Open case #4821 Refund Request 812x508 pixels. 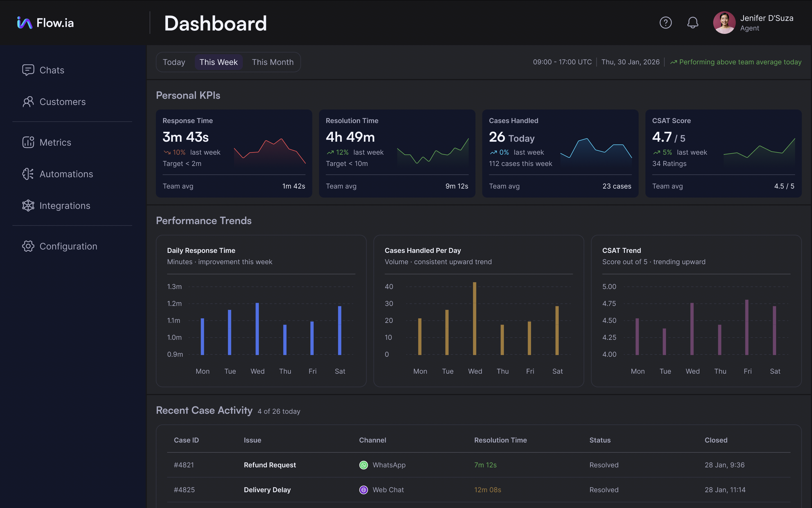[270, 465]
